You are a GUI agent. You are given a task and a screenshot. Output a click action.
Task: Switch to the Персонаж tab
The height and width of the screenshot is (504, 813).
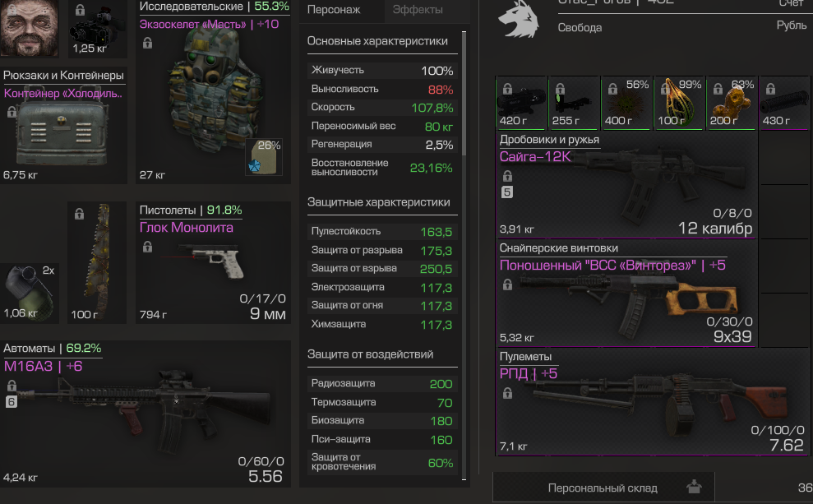334,10
